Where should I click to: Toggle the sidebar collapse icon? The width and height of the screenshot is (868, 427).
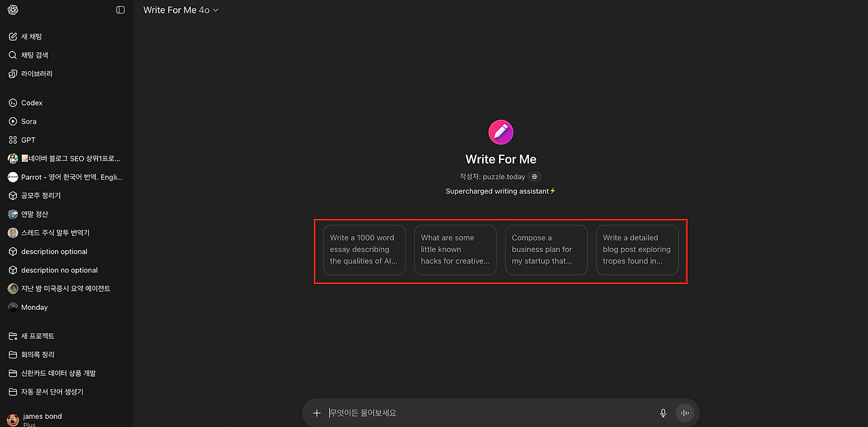pos(121,10)
